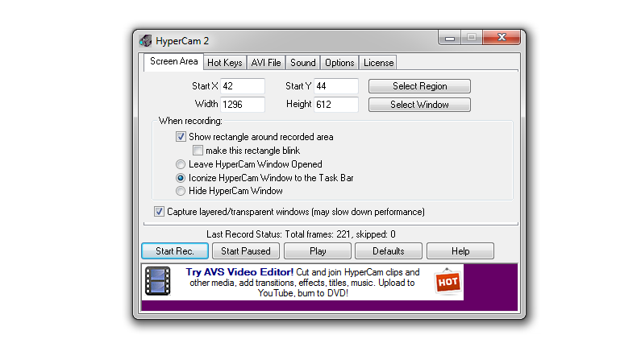Click the Defaults button

389,250
